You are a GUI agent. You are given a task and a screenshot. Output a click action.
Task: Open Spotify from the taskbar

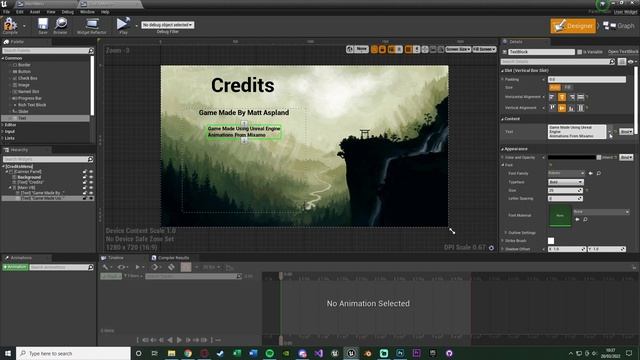point(269,353)
